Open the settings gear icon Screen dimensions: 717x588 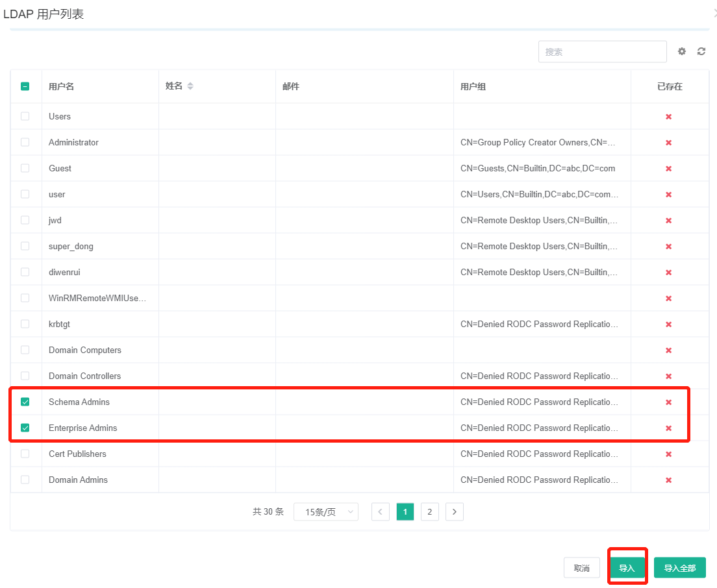(682, 51)
